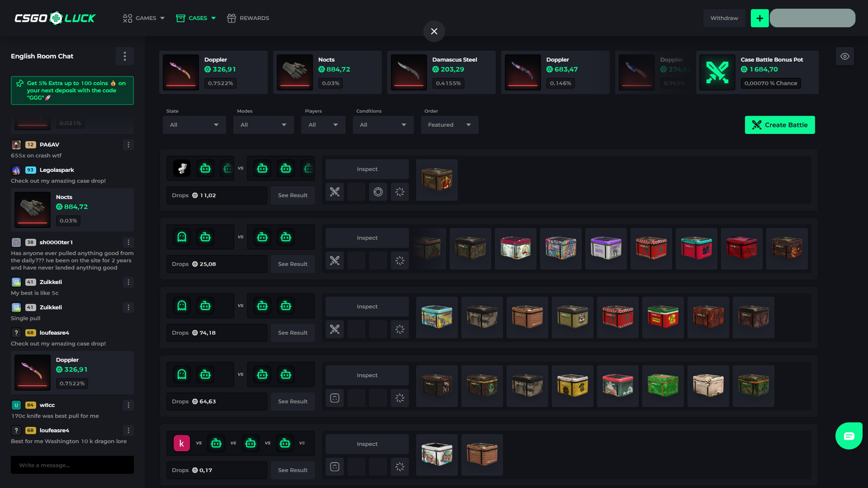Click the Create Battle button

pos(780,125)
